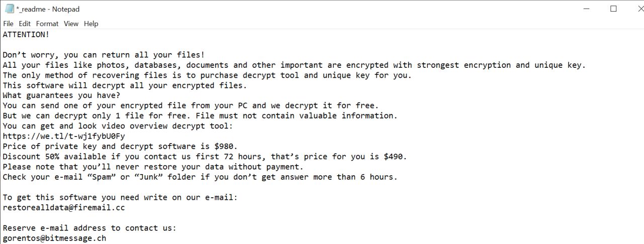Place cursor on the ATTENTION! line
The height and width of the screenshot is (244, 644).
pyautogui.click(x=26, y=35)
